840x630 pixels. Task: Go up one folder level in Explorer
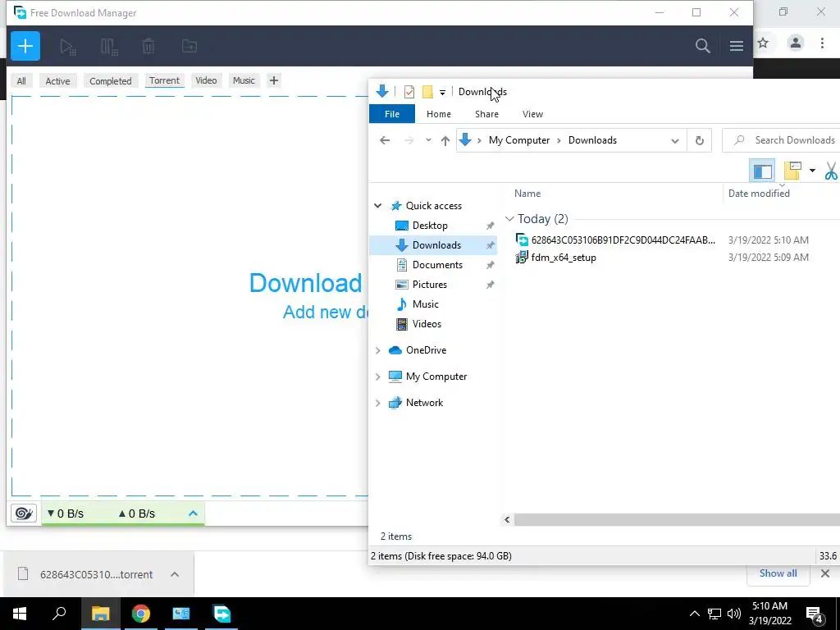pyautogui.click(x=445, y=140)
